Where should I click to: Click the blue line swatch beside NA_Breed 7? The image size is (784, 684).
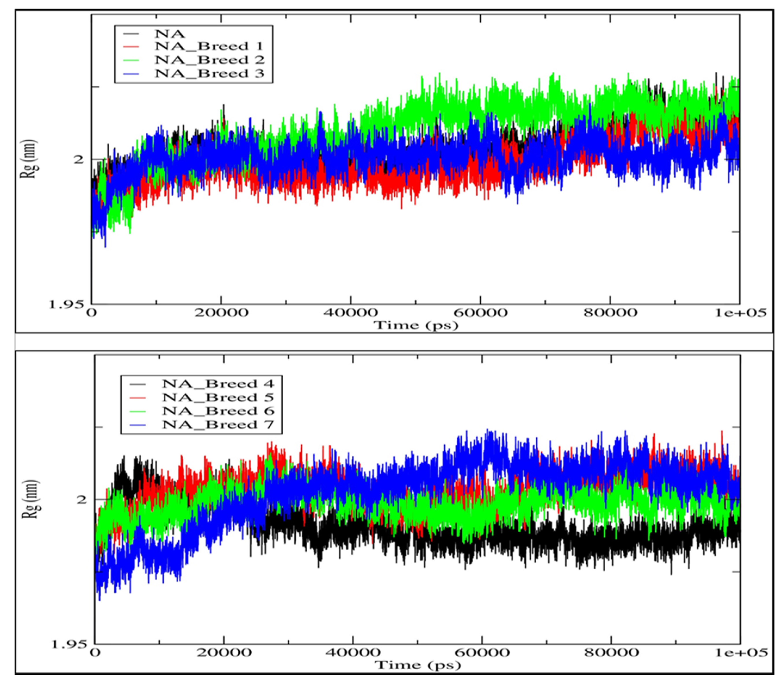pos(138,425)
